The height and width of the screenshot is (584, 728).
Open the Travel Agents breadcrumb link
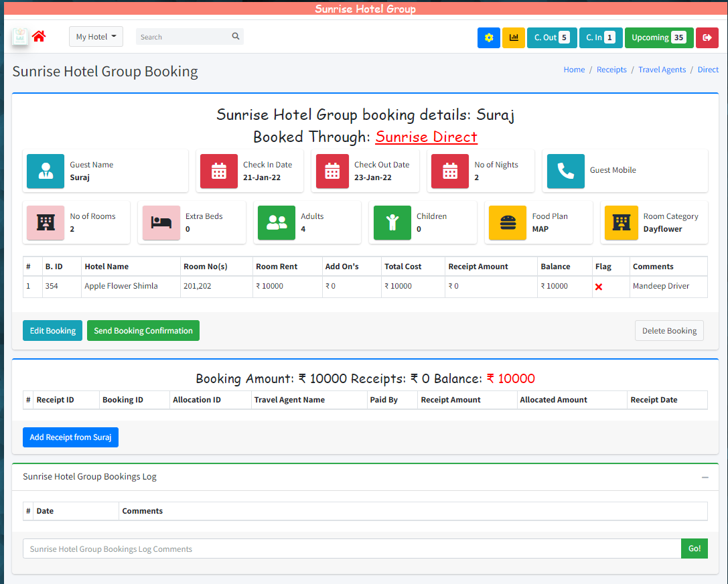point(662,70)
